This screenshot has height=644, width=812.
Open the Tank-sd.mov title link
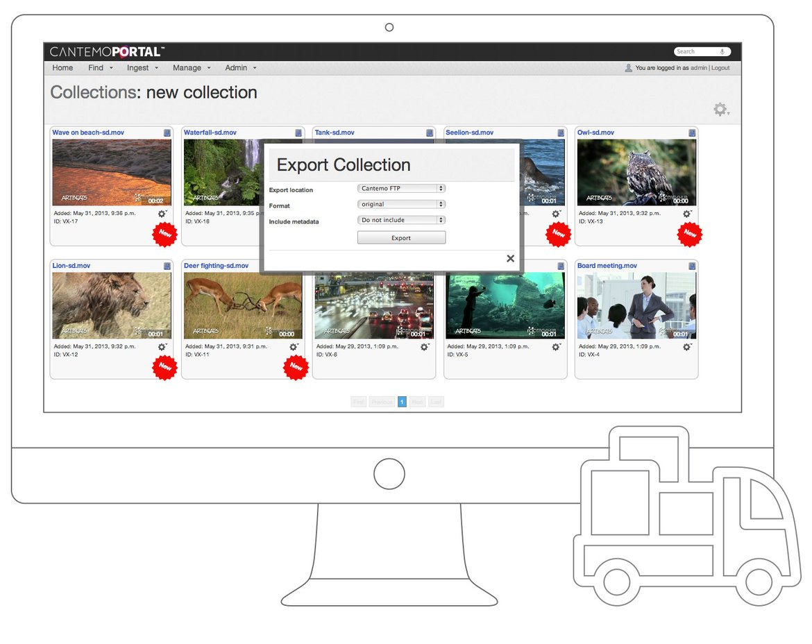[334, 133]
